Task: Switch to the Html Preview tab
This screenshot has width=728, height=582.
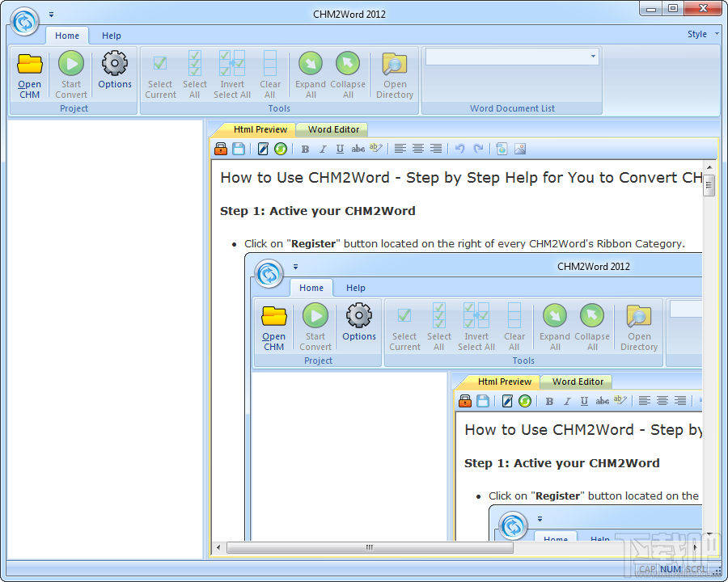Action: 260,129
